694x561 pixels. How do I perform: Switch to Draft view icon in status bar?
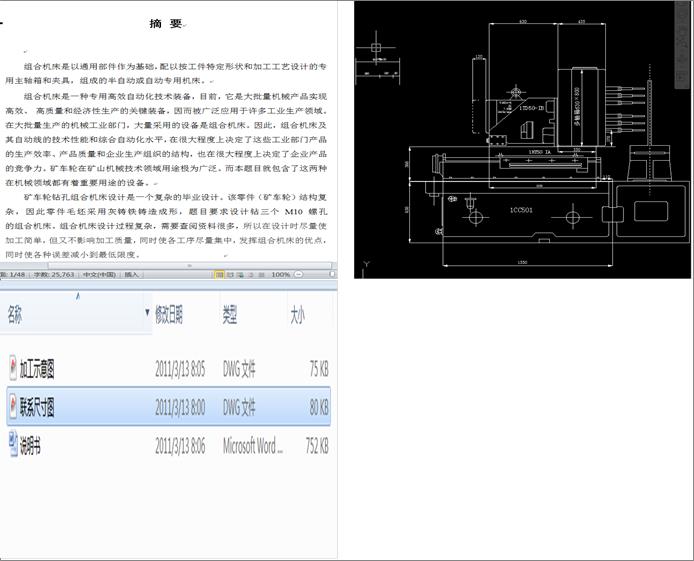pos(262,275)
